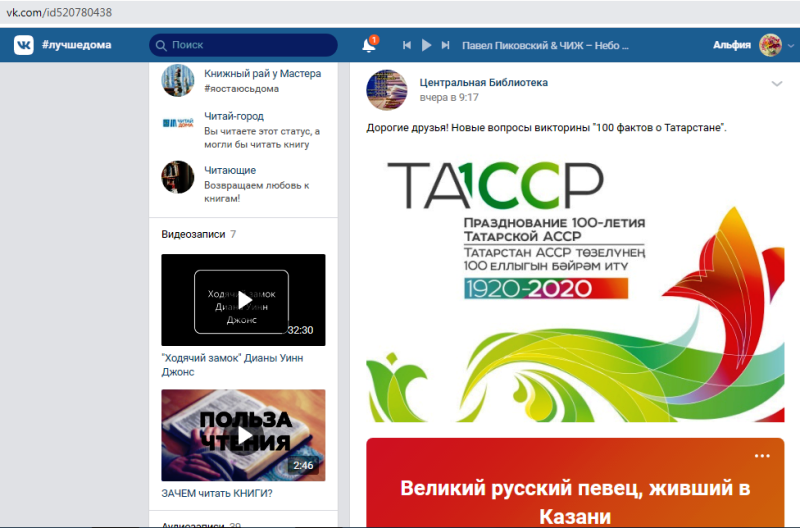The height and width of the screenshot is (528, 800).
Task: Skip to next track in header player
Action: click(446, 45)
